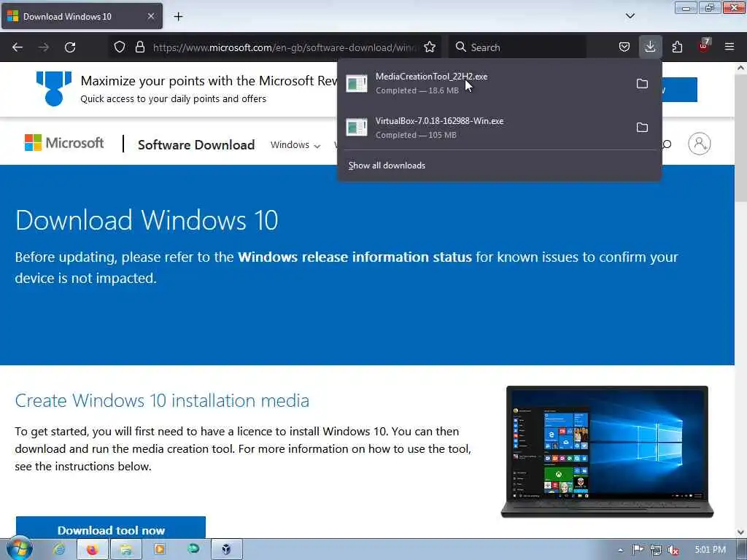Click the scrollbar up arrow
Image resolution: width=747 pixels, height=560 pixels.
(x=741, y=68)
